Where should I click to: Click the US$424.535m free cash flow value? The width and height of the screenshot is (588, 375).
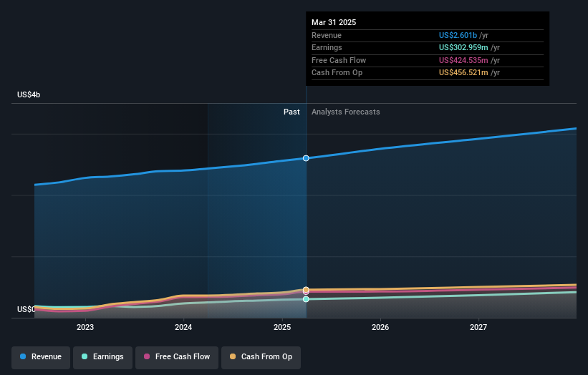tap(463, 60)
